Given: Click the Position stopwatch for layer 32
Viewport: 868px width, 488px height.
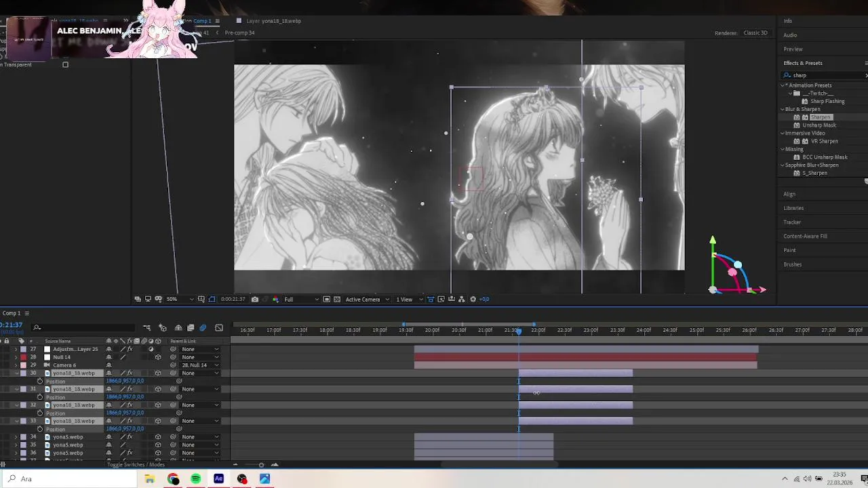Looking at the screenshot, I should point(40,413).
